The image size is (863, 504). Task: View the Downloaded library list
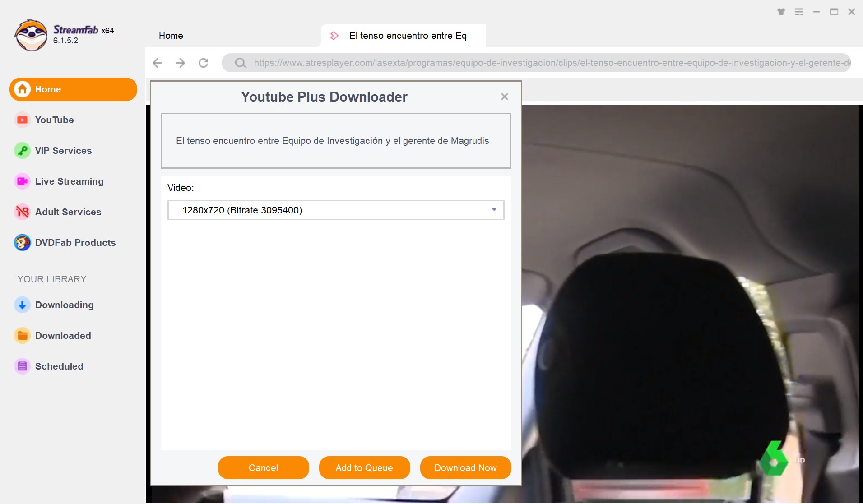coord(63,336)
